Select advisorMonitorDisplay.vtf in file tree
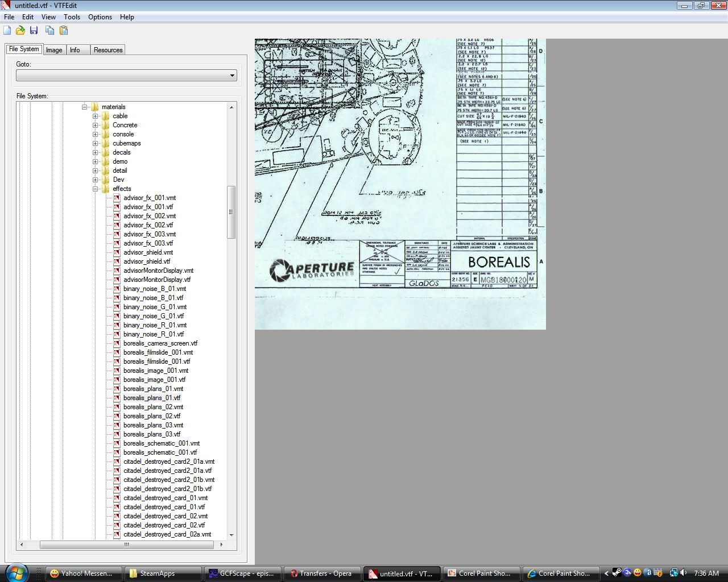This screenshot has width=728, height=582. click(157, 280)
